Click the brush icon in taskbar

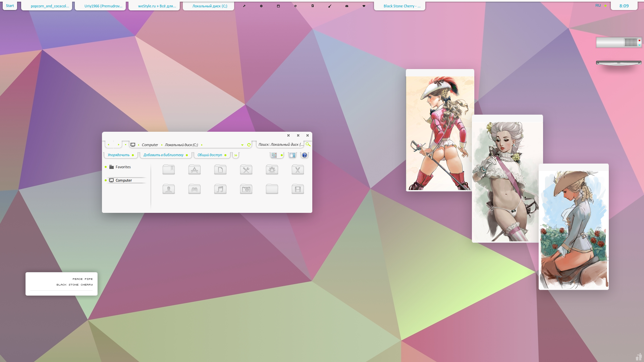point(330,6)
